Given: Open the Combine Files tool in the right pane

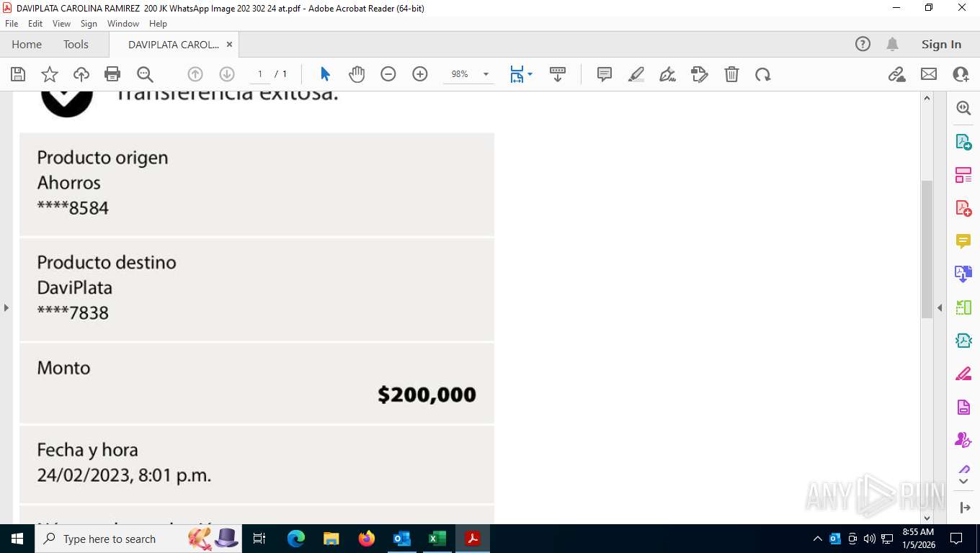Looking at the screenshot, I should (963, 274).
